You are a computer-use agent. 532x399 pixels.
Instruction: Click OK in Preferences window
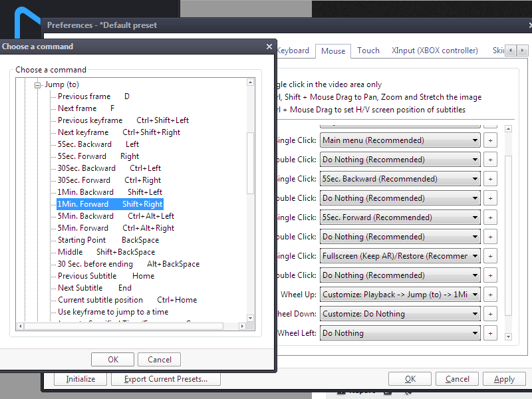(x=410, y=379)
